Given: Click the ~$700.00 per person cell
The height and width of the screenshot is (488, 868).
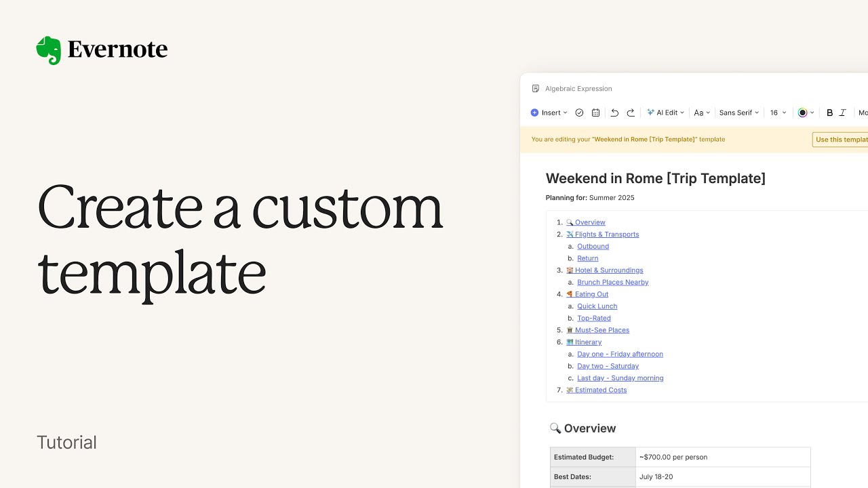Looking at the screenshot, I should click(723, 457).
